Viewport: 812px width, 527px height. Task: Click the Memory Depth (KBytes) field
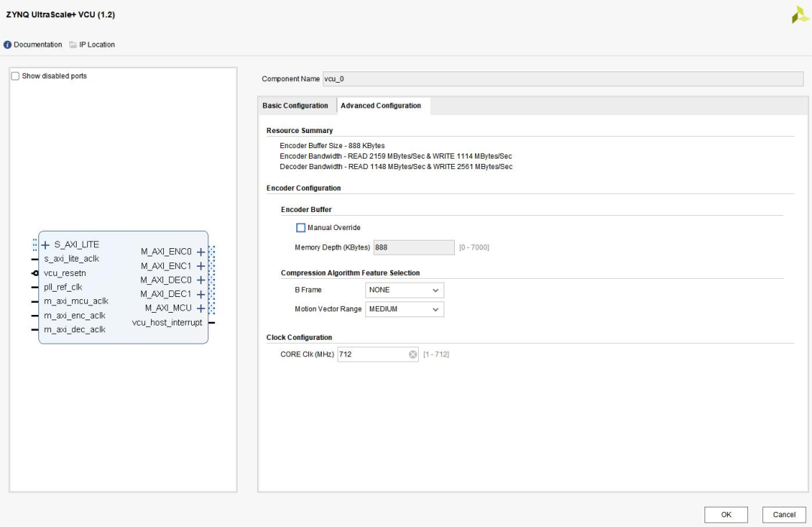(x=414, y=247)
